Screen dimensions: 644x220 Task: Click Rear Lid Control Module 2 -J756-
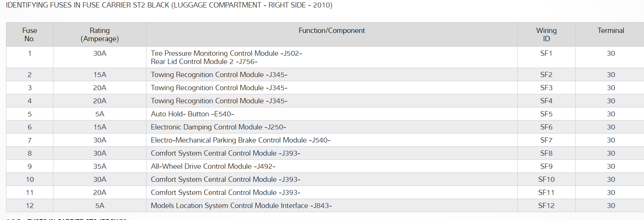[x=204, y=62]
